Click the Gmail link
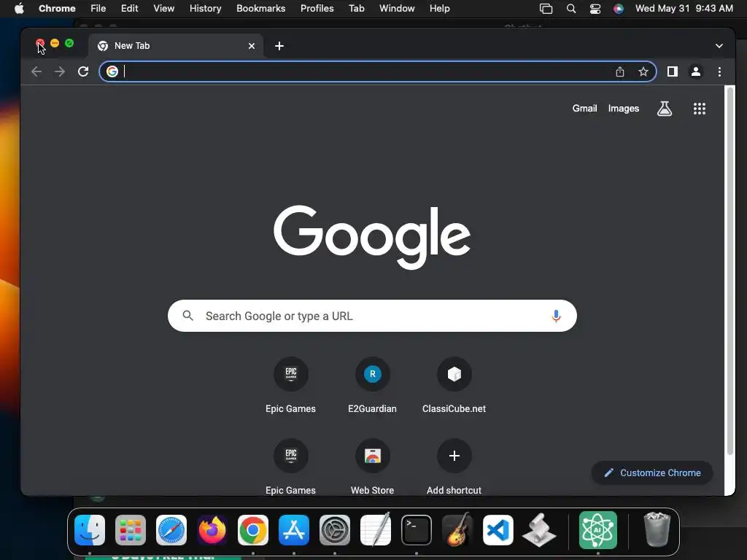The image size is (747, 560). (x=584, y=109)
